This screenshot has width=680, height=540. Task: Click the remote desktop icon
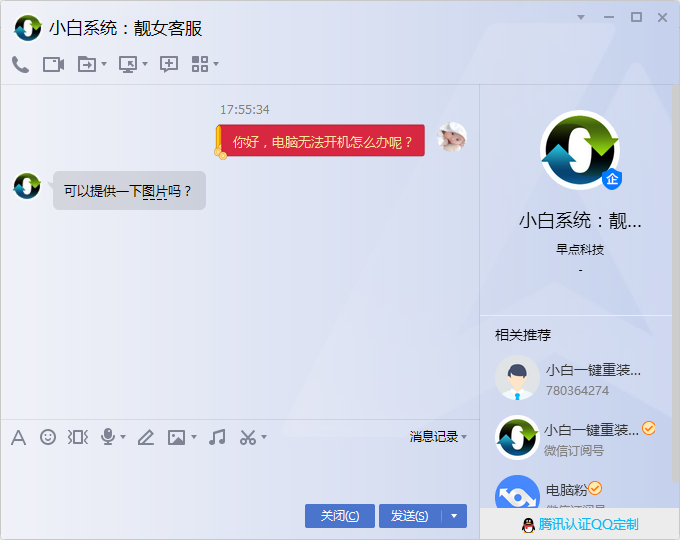128,64
